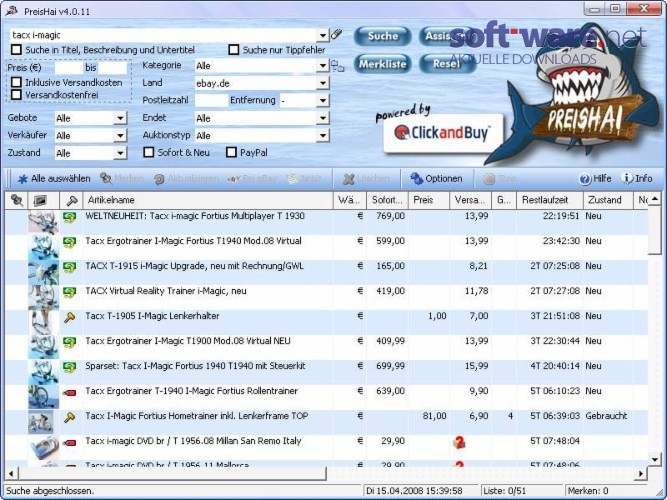The height and width of the screenshot is (500, 667).
Task: Enable the PayPal checkbox
Action: (x=231, y=152)
